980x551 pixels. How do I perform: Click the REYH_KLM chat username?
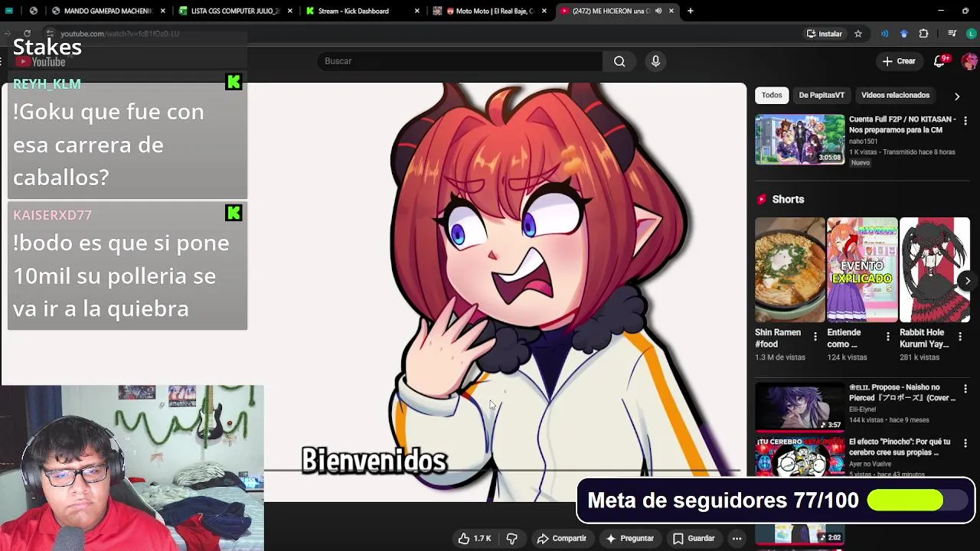(x=47, y=83)
